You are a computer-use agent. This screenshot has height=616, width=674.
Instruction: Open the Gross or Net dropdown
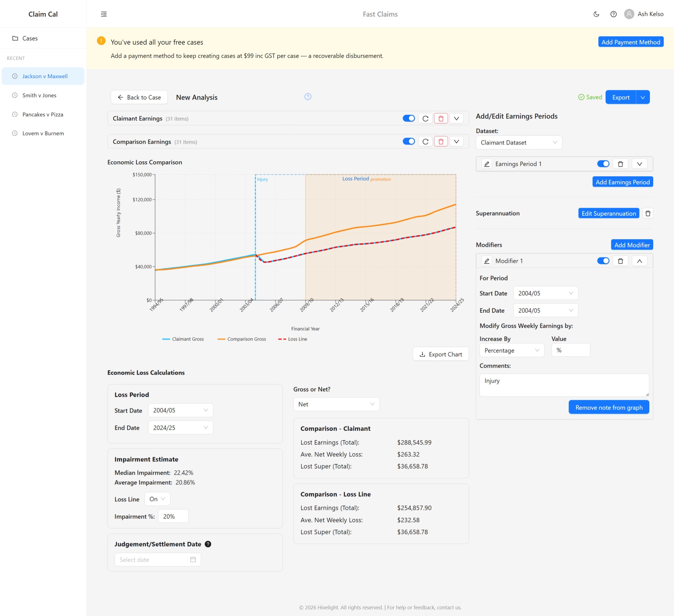[336, 404]
